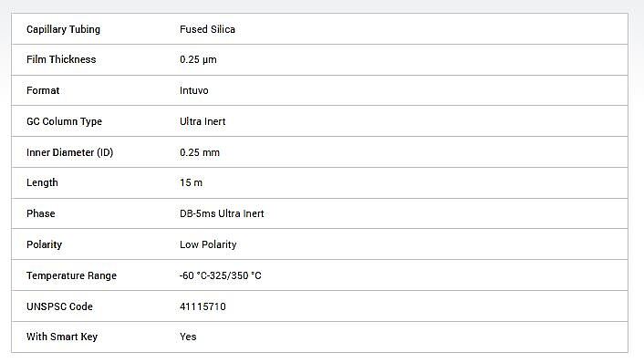This screenshot has width=644, height=363.
Task: Select the 15 m length value
Action: click(x=191, y=182)
